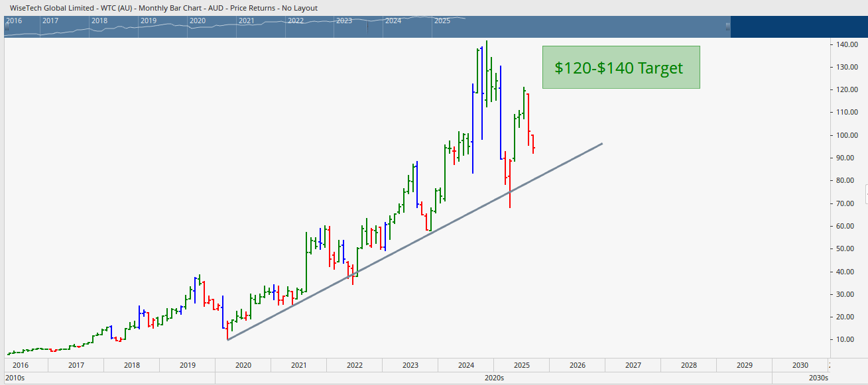Click the left handle of the range navigator

[x=7, y=27]
